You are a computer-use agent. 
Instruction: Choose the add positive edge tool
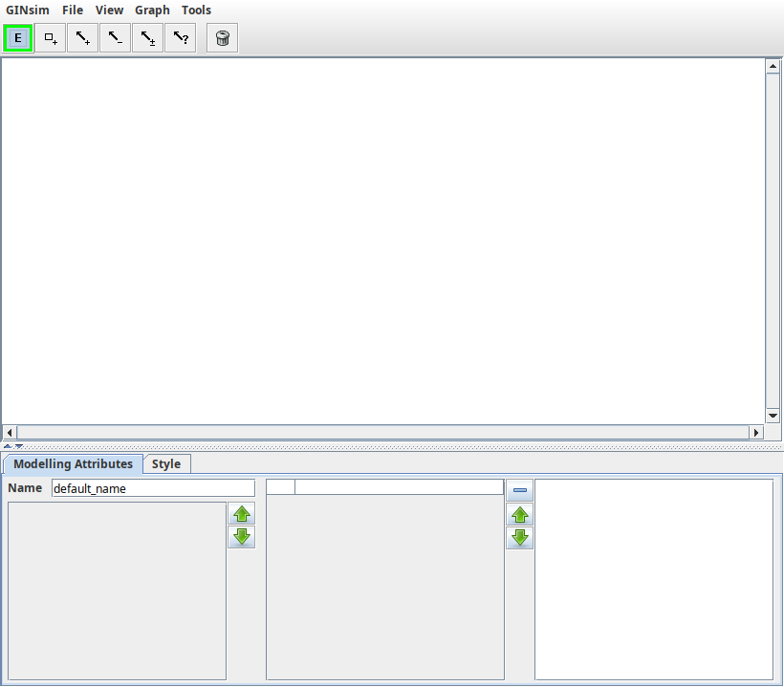tap(83, 38)
